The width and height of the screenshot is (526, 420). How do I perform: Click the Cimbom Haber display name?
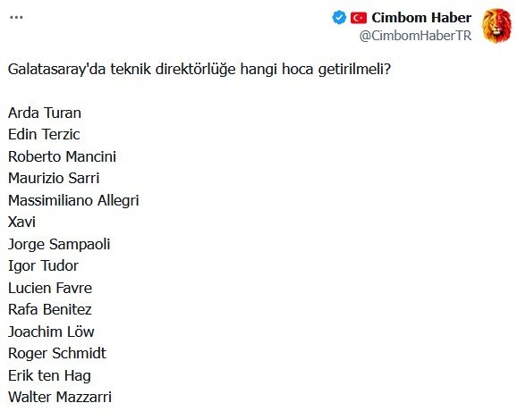(421, 18)
